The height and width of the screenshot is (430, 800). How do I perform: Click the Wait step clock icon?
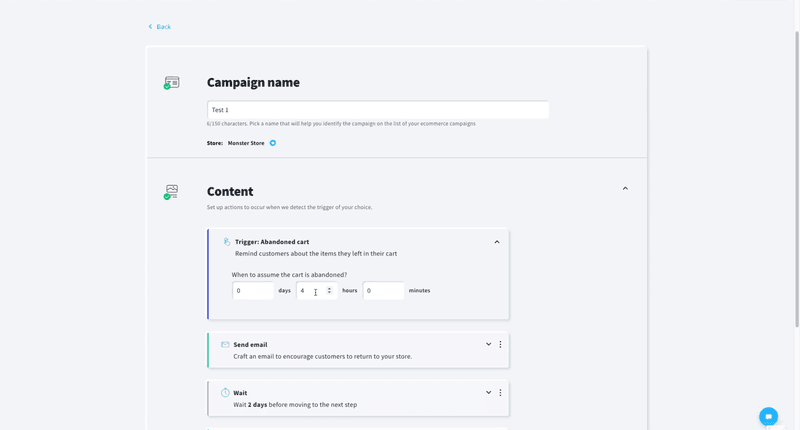click(225, 393)
